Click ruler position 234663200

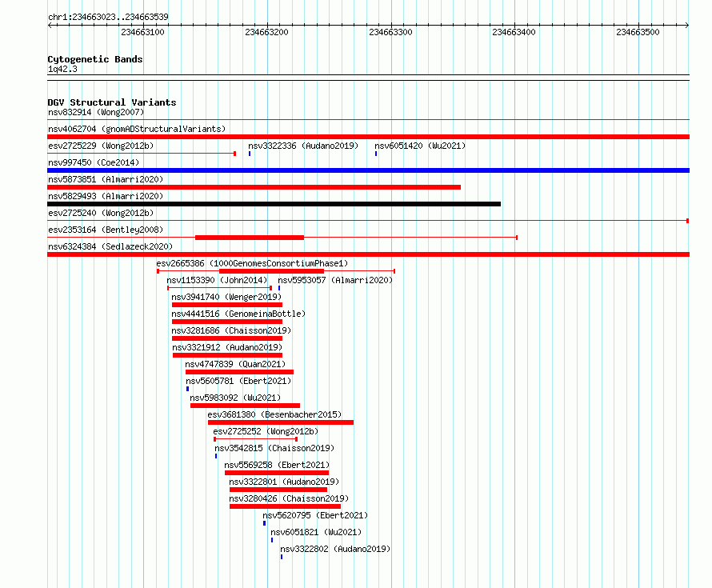(x=266, y=32)
